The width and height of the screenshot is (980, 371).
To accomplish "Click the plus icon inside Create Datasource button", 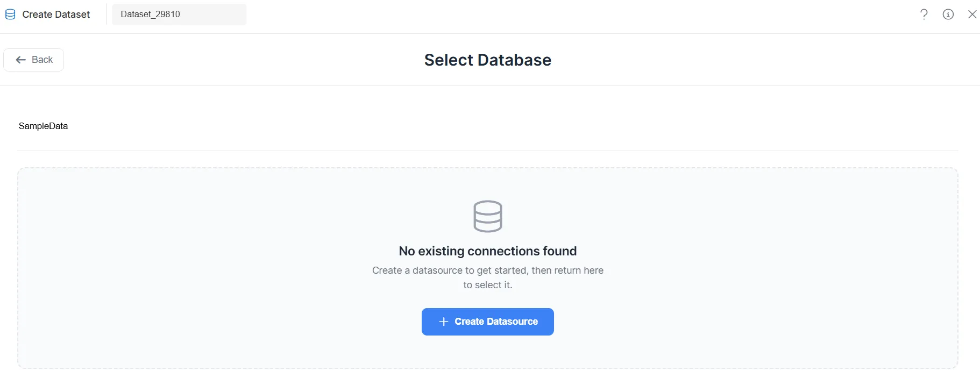I will tap(443, 322).
